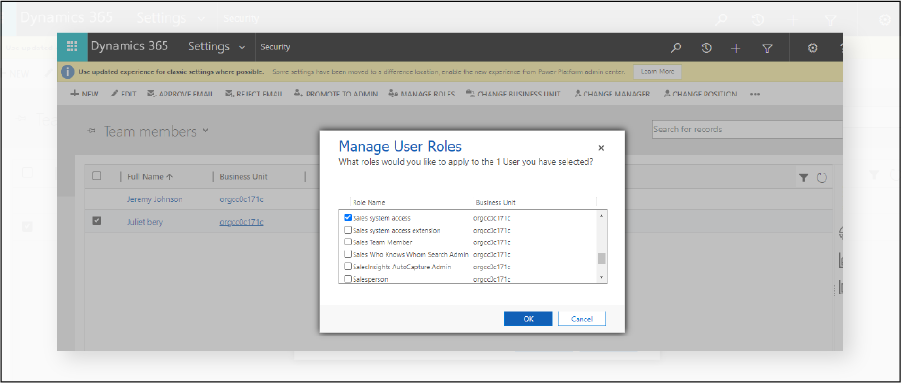Open the Juliet bery record link

(145, 222)
